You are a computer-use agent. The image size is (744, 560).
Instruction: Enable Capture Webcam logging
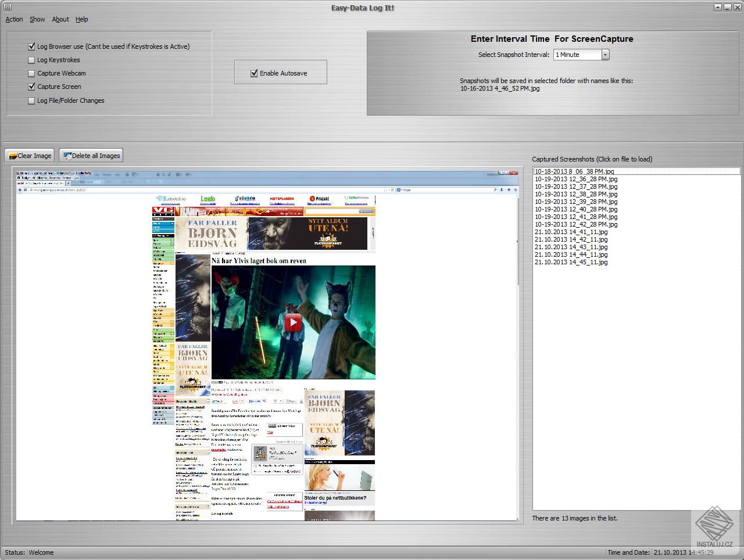click(31, 73)
